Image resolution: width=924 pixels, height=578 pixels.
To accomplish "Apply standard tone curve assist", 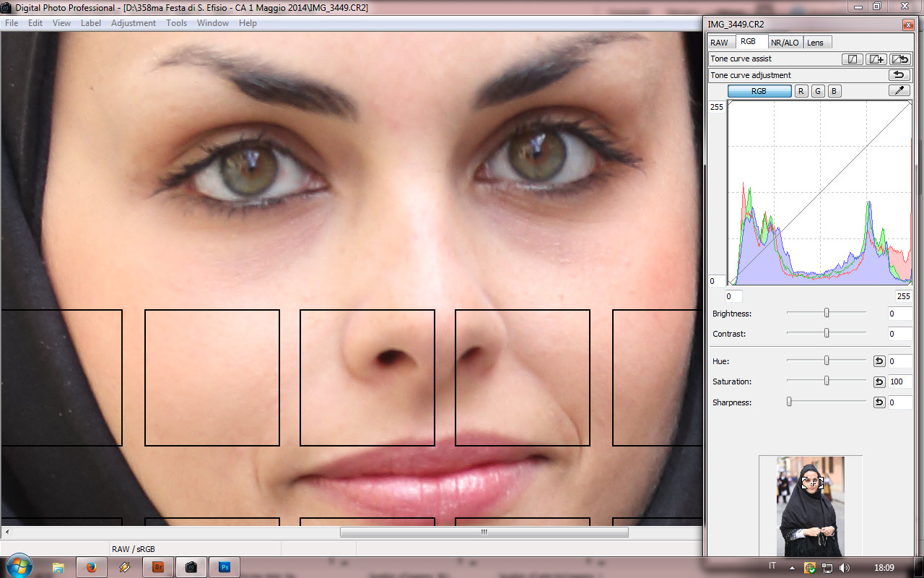I will [853, 59].
